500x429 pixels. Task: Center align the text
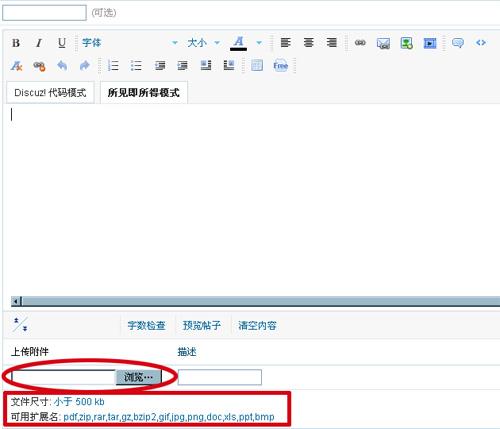(x=309, y=43)
